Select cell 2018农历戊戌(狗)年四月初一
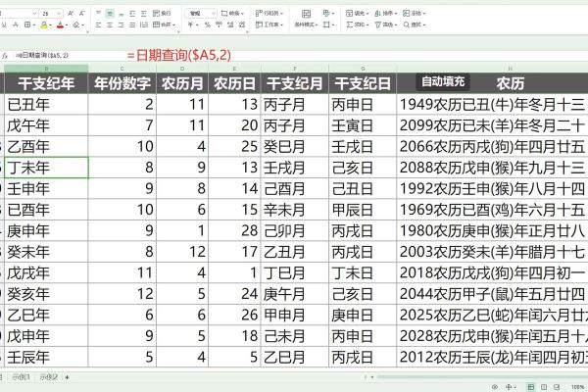588x392 pixels. [492, 272]
